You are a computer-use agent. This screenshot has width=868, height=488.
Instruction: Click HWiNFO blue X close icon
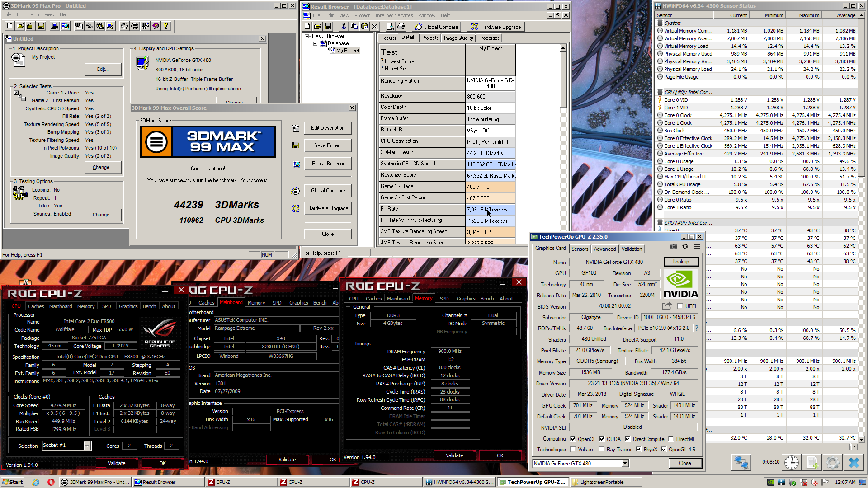854,462
